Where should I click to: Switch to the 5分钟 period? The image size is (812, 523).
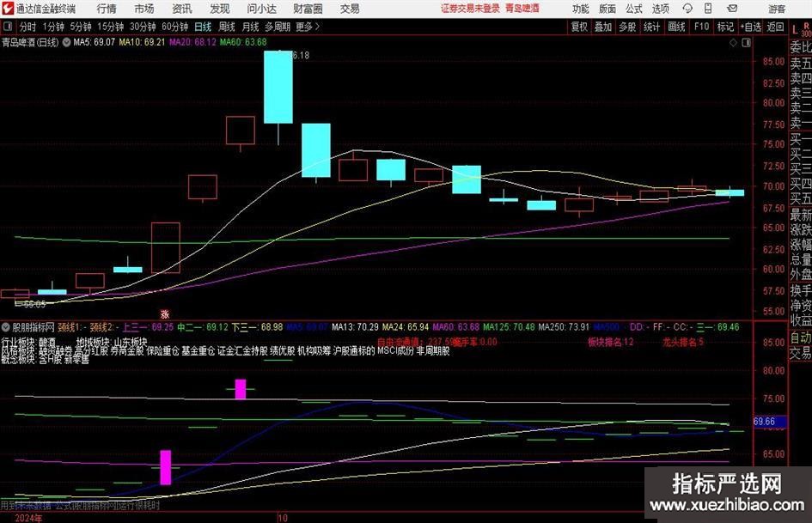pyautogui.click(x=80, y=27)
